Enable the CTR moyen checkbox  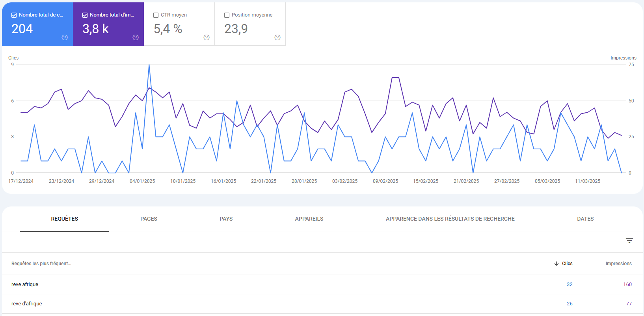click(x=156, y=15)
